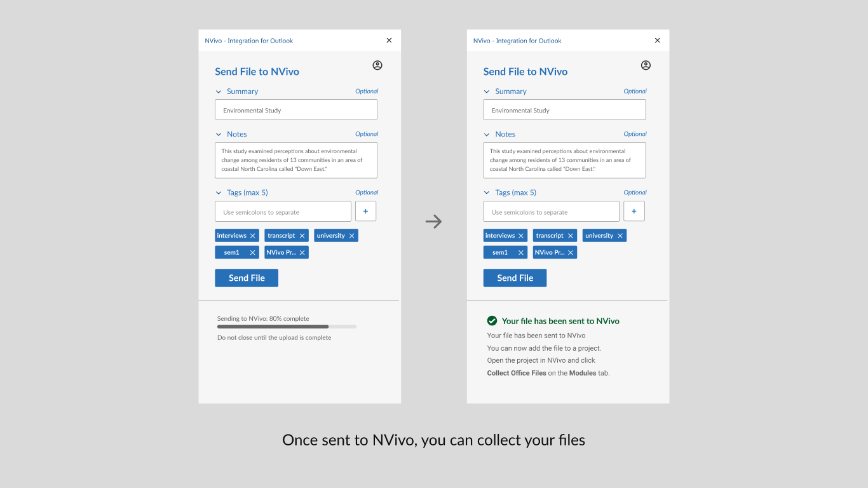Click the Optional label beside Summary, left panel
868x488 pixels.
[x=367, y=91]
